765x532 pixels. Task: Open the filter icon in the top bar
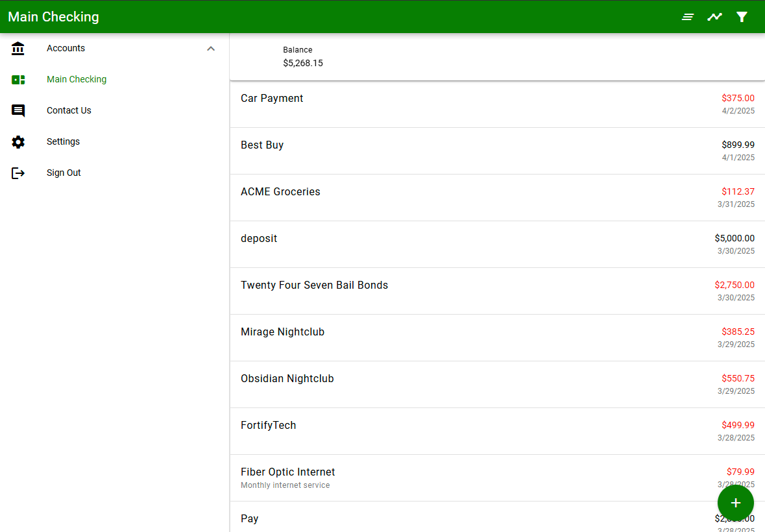pyautogui.click(x=742, y=16)
